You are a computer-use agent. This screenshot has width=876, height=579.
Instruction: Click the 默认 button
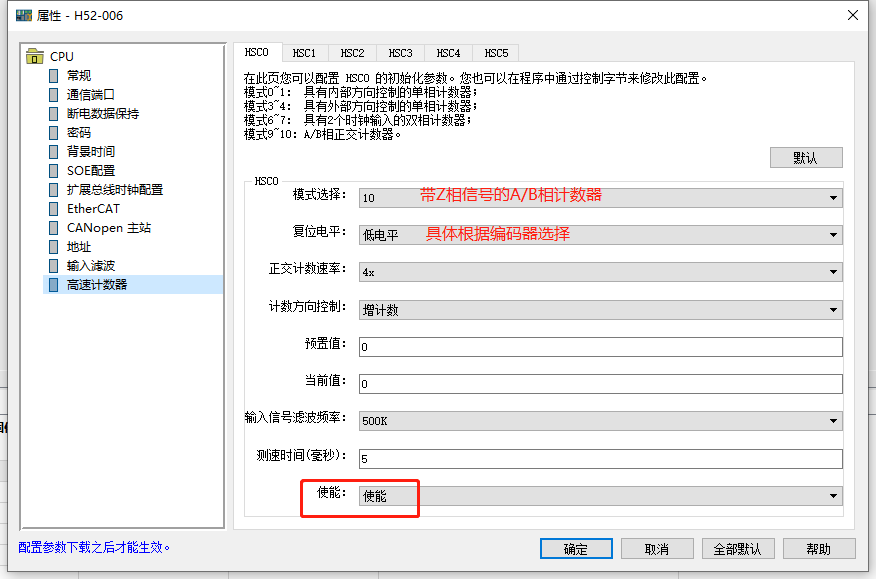pyautogui.click(x=806, y=158)
